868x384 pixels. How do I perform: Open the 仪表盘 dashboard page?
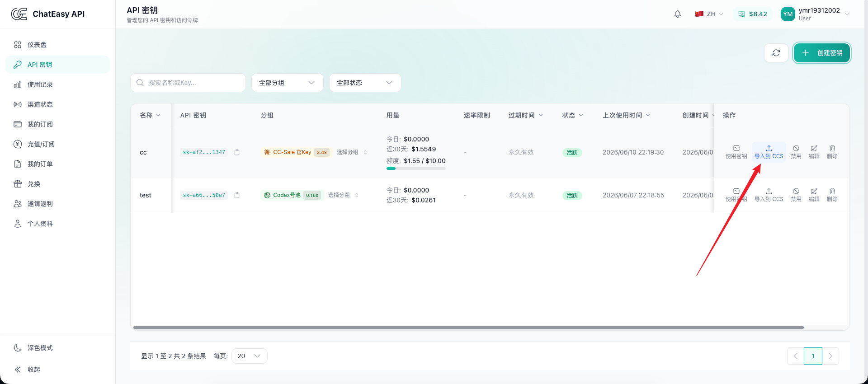pos(57,45)
